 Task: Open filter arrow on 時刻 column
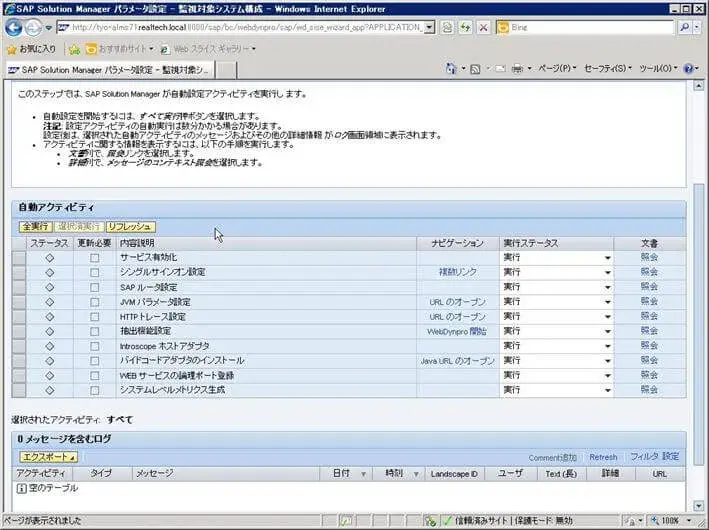[x=416, y=474]
